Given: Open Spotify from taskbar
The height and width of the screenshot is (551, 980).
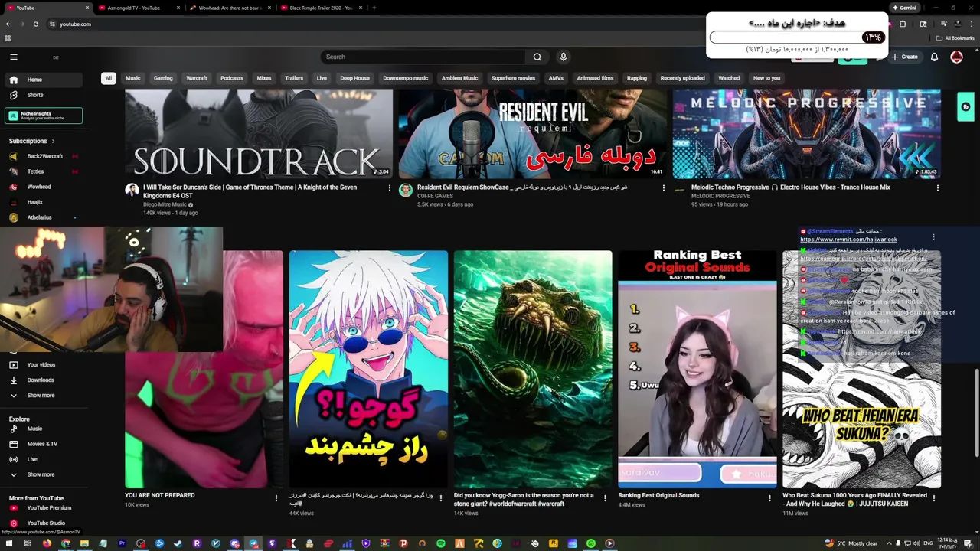Looking at the screenshot, I should click(441, 543).
